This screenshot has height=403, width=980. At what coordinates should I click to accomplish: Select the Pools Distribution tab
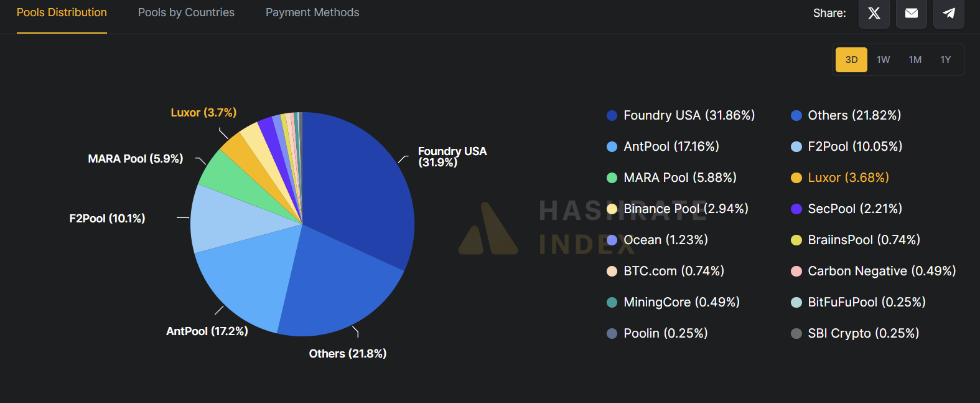click(62, 12)
